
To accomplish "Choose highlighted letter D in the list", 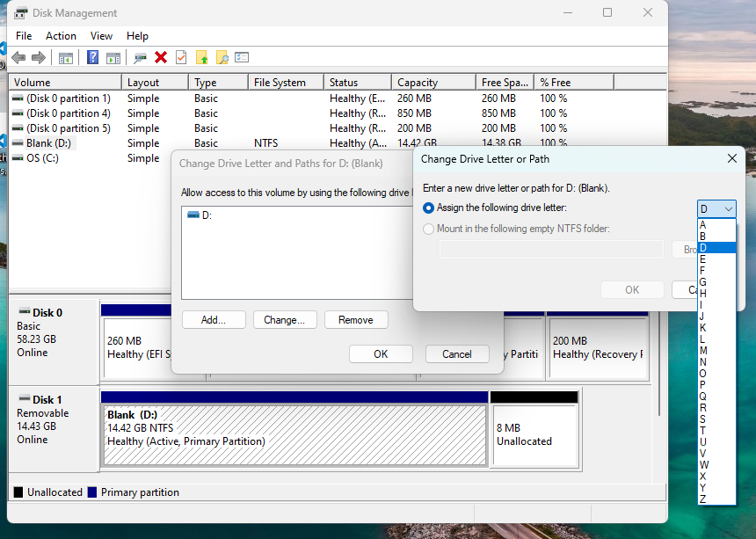I will tap(716, 248).
